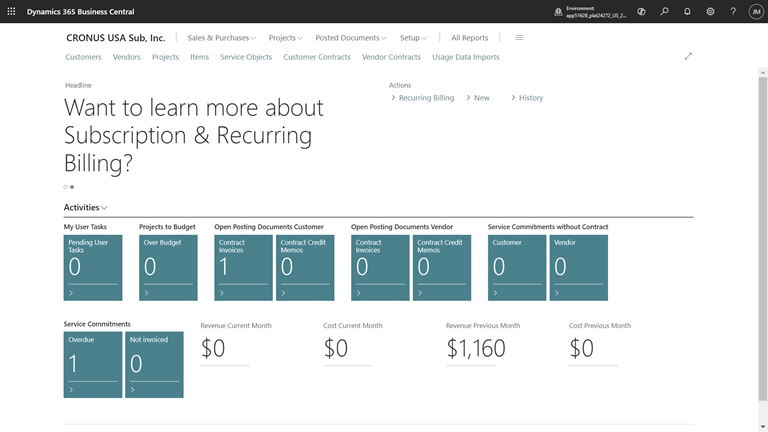The image size is (768, 432).
Task: Open vendor Contract Credit Memos tile
Action: [442, 267]
